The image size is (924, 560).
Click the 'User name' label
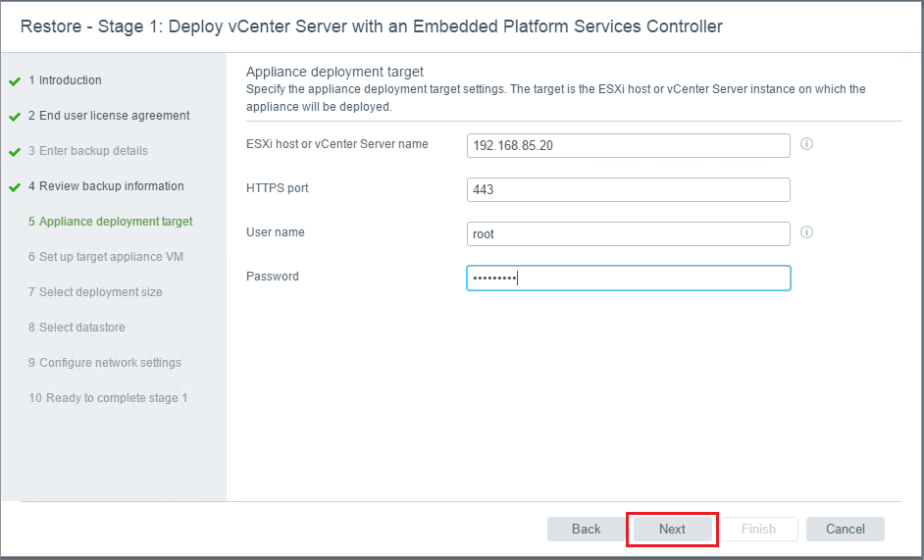click(276, 232)
